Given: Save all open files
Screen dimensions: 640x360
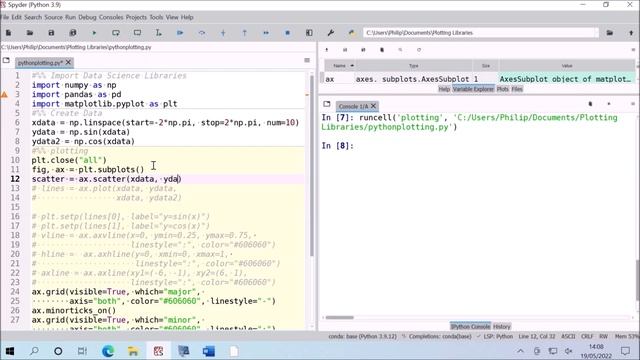Looking at the screenshot, I should (x=73, y=33).
